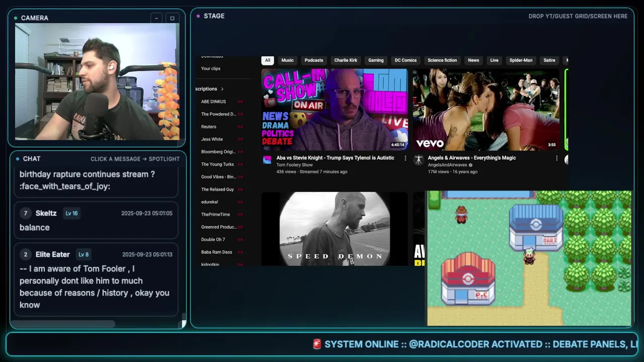Click the Pokemon game overlay on stage
Screen dimensions: 644x362
click(x=529, y=258)
